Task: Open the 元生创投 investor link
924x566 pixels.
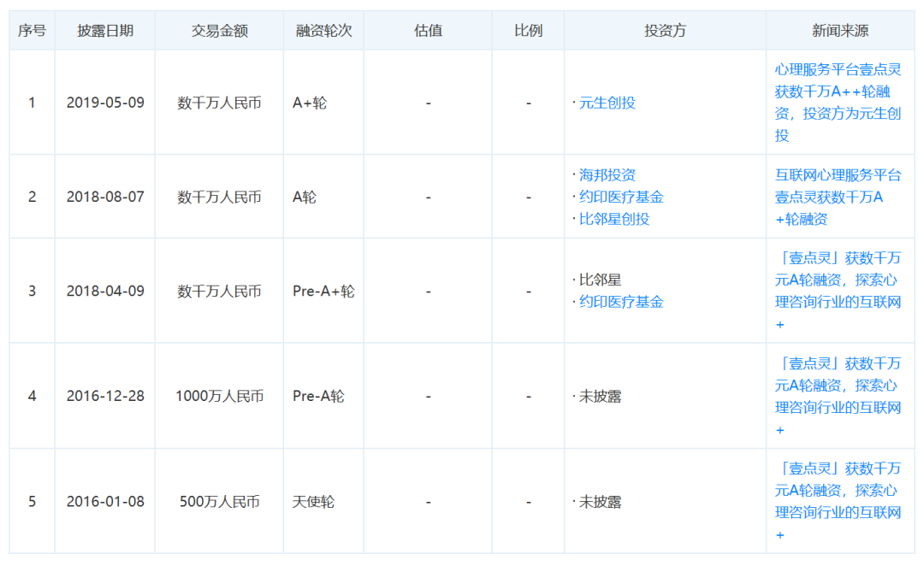Action: tap(607, 103)
